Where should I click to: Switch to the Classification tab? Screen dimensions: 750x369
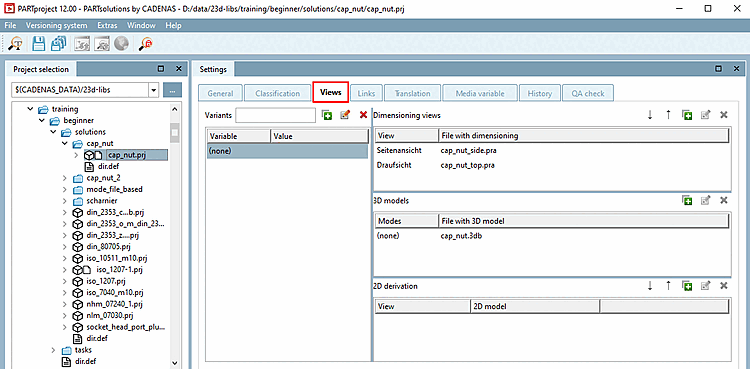coord(277,93)
